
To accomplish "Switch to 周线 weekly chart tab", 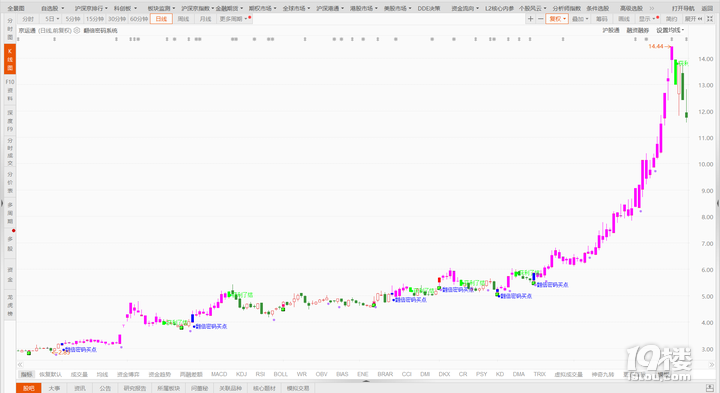I will [x=183, y=19].
